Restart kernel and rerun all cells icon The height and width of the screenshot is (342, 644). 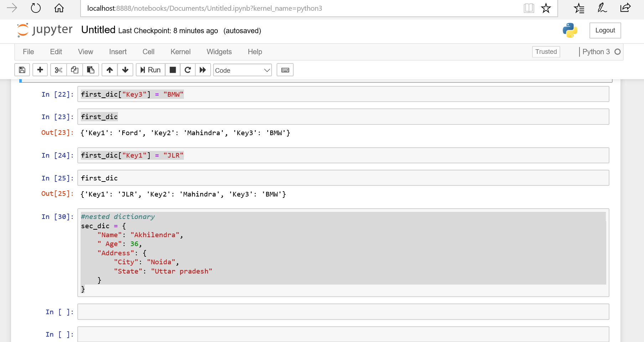(x=203, y=70)
